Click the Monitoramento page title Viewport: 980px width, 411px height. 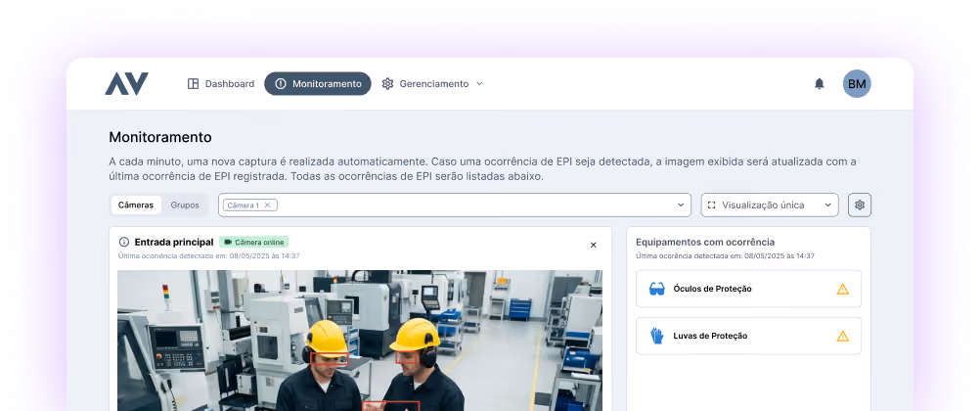[x=160, y=137]
